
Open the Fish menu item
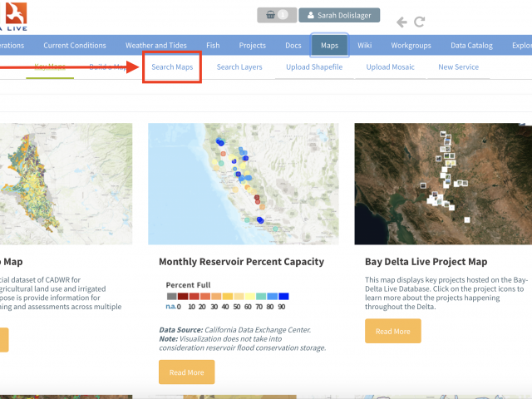(x=213, y=46)
